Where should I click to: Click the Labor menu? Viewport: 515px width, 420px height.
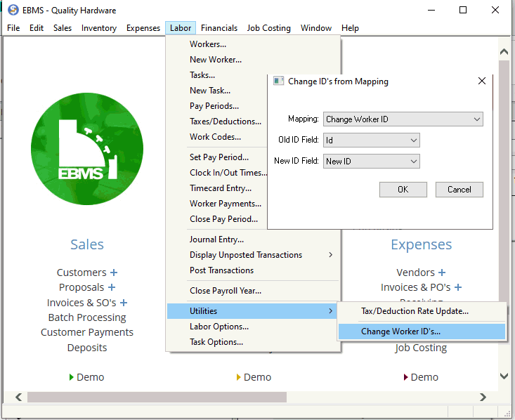point(181,28)
